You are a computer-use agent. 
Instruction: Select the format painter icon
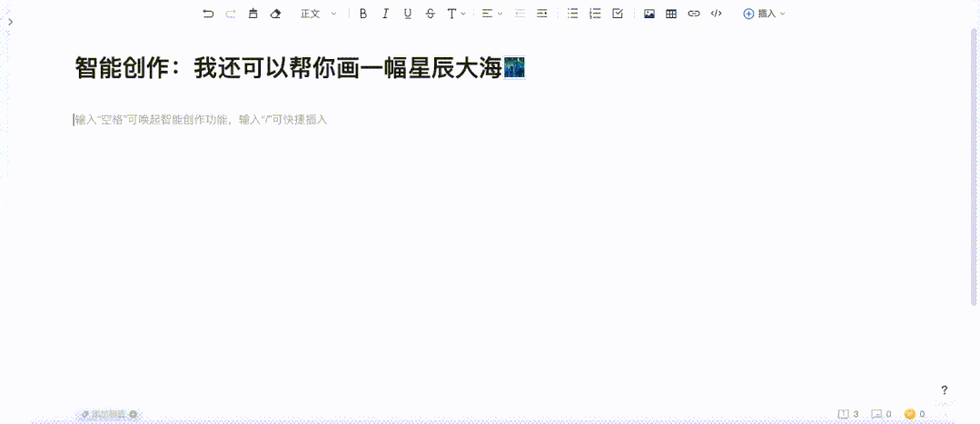253,14
